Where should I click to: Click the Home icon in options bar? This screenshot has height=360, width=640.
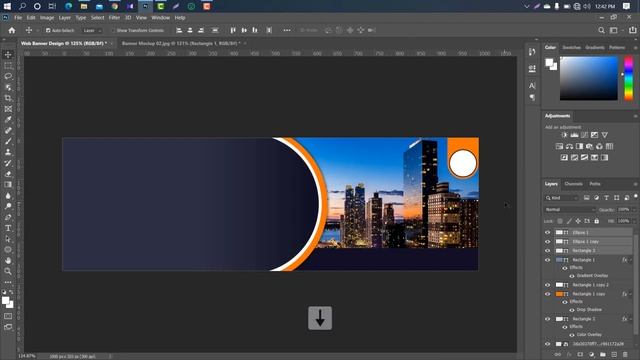click(12, 30)
